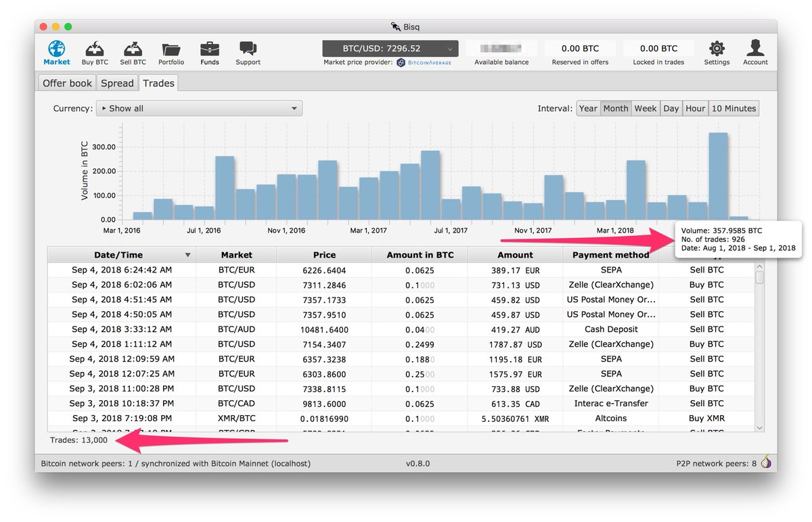This screenshot has width=812, height=522.
Task: Click the Bisq title bar logo
Action: (x=396, y=27)
